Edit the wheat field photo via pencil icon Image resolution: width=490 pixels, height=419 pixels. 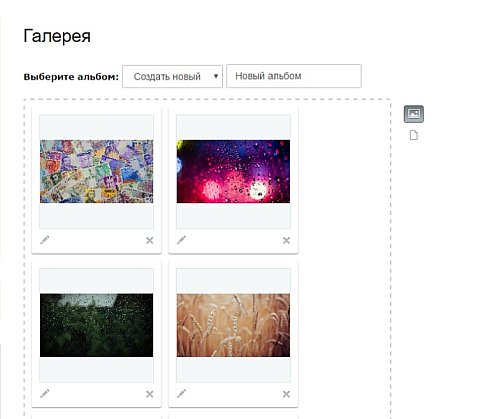181,394
